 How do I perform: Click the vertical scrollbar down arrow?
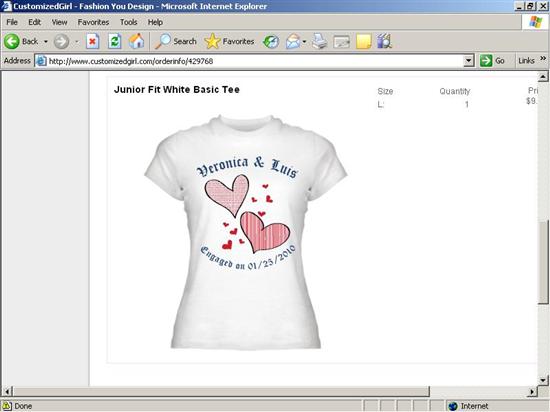click(543, 380)
